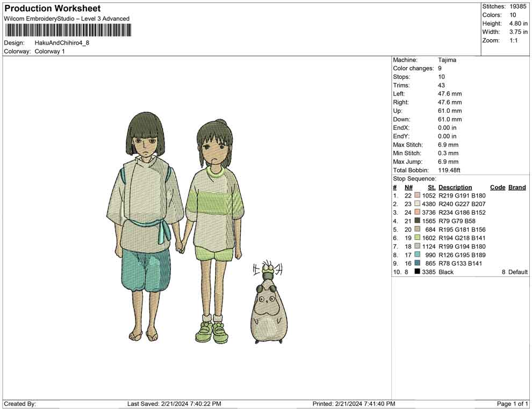Image resolution: width=532 pixels, height=409 pixels.
Task: Click the embroidered design preview image
Action: coord(197,229)
